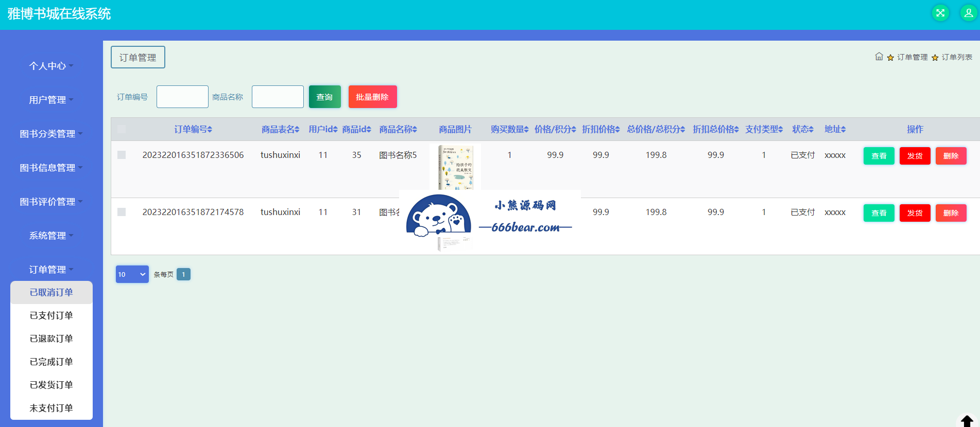The height and width of the screenshot is (427, 980).
Task: Focus the 订单编号 search input
Action: (182, 97)
